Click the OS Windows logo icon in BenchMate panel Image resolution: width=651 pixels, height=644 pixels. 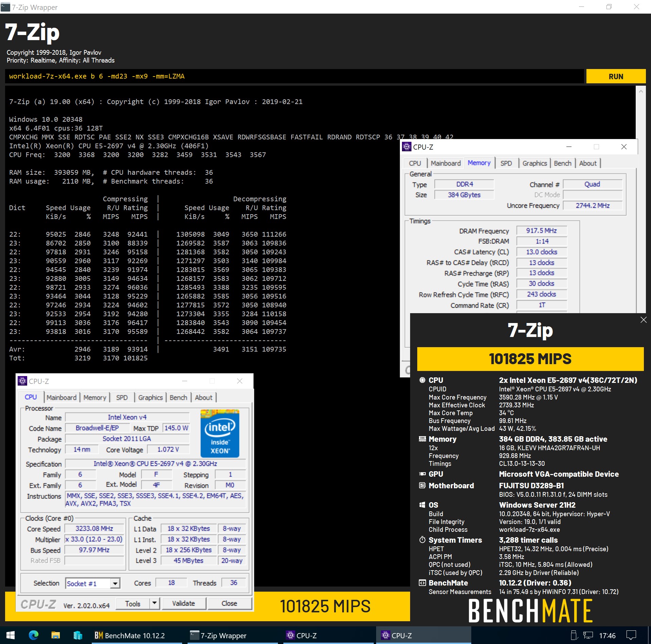pos(422,505)
